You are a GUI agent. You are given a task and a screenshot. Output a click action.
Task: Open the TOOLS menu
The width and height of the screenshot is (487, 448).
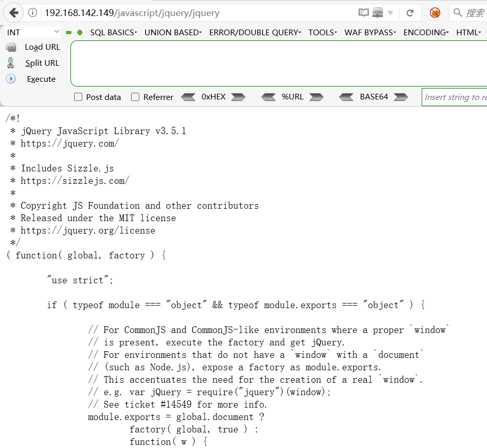click(x=322, y=32)
